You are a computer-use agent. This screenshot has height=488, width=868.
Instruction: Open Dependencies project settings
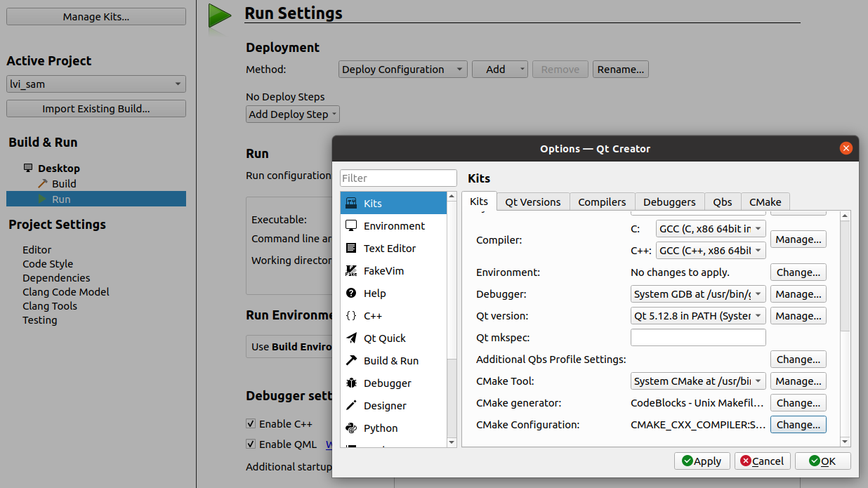[56, 278]
